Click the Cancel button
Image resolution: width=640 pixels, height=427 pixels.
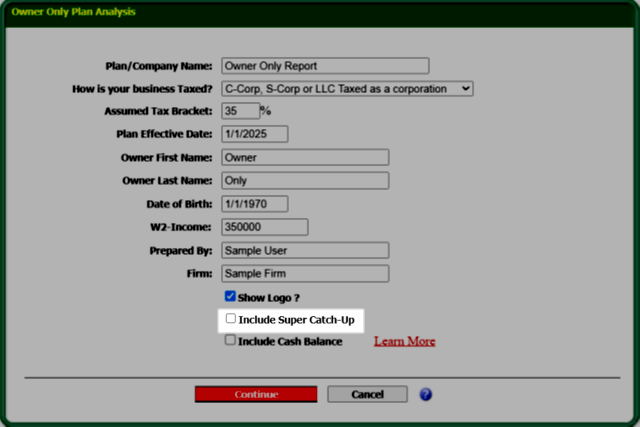368,394
